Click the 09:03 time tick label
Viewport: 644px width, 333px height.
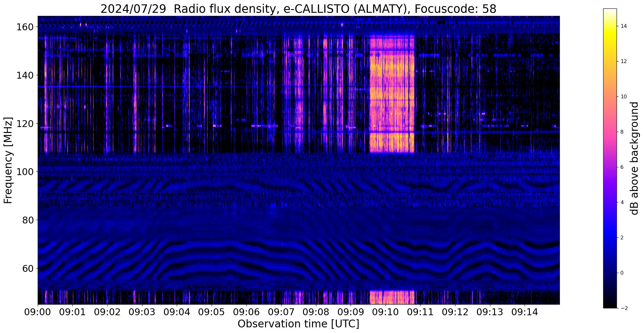tap(142, 312)
